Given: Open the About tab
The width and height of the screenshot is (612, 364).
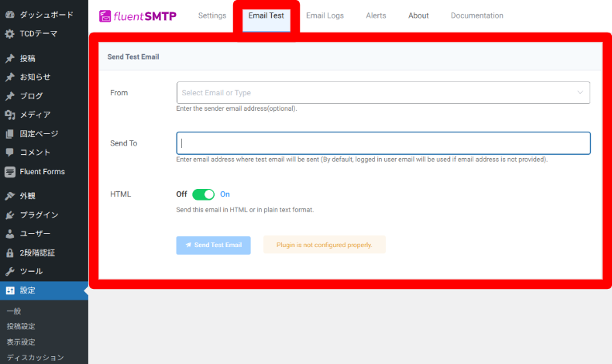Looking at the screenshot, I should [x=418, y=15].
